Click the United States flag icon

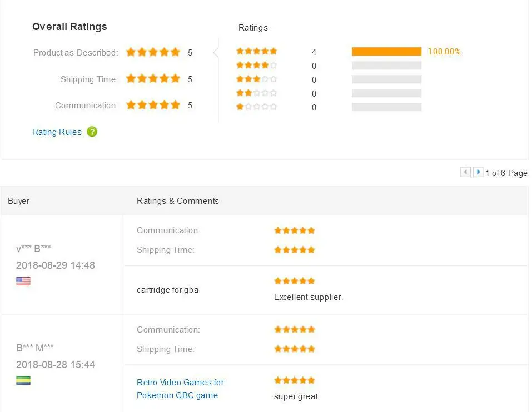[23, 282]
